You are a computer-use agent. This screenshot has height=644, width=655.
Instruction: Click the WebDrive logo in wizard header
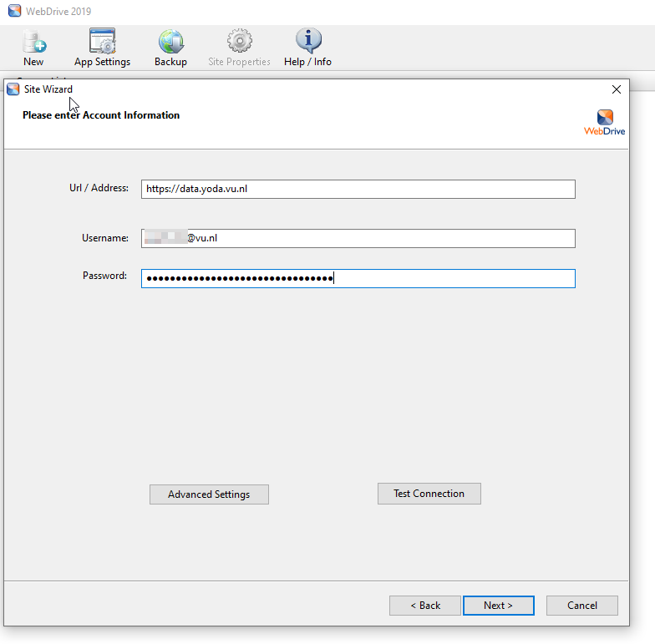[x=605, y=122]
